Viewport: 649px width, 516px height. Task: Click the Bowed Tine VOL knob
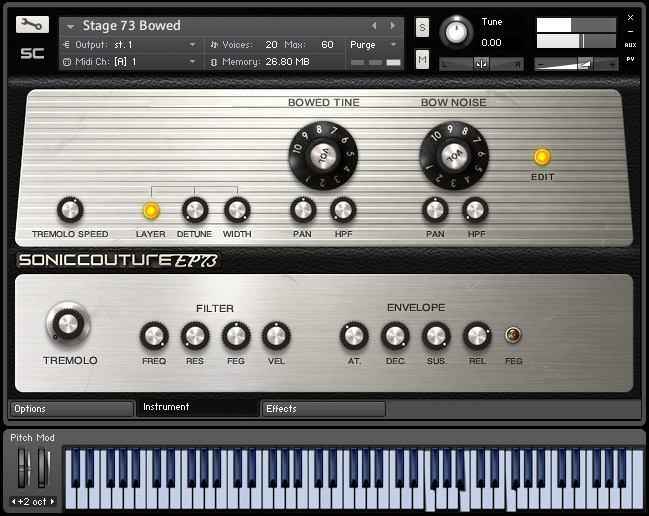[x=323, y=156]
